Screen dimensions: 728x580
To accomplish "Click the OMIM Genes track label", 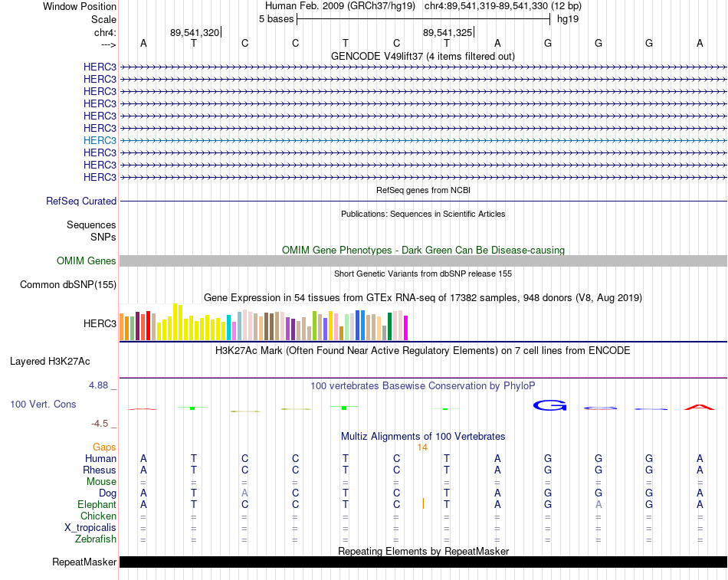I will point(87,261).
